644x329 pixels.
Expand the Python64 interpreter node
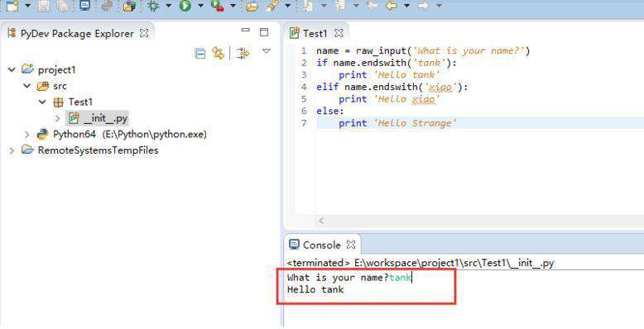(27, 134)
